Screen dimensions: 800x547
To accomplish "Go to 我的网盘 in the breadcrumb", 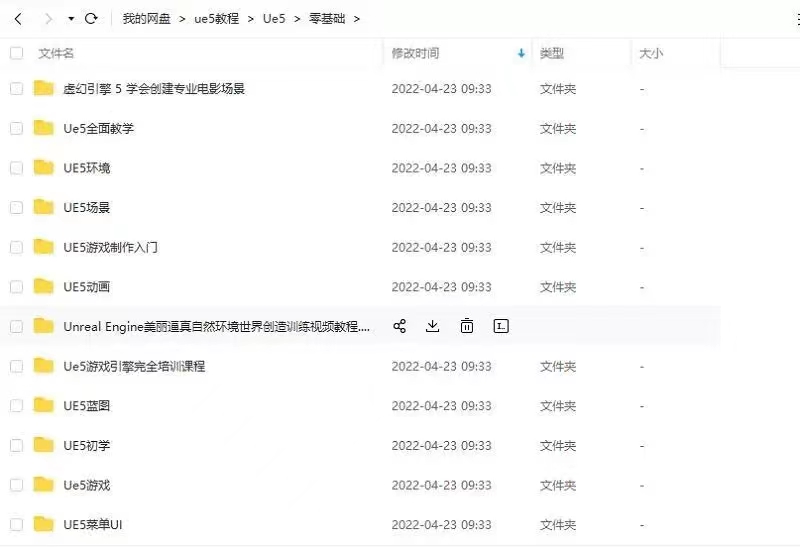I will click(146, 19).
